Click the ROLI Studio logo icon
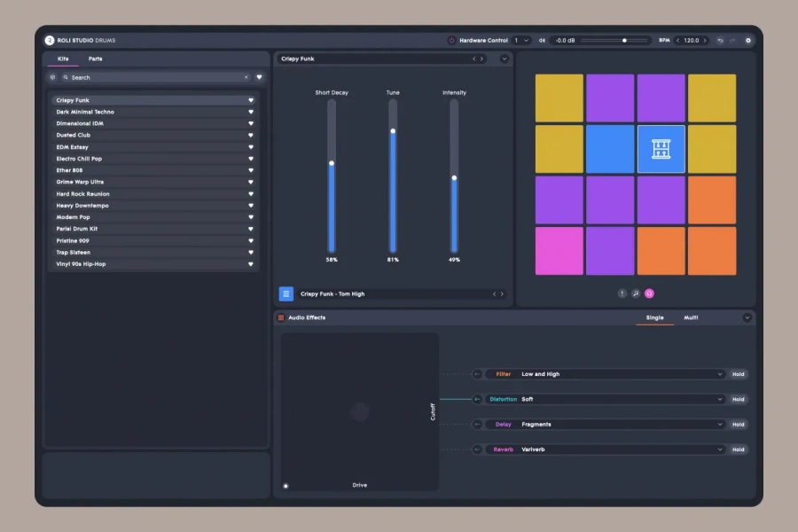 (50, 40)
